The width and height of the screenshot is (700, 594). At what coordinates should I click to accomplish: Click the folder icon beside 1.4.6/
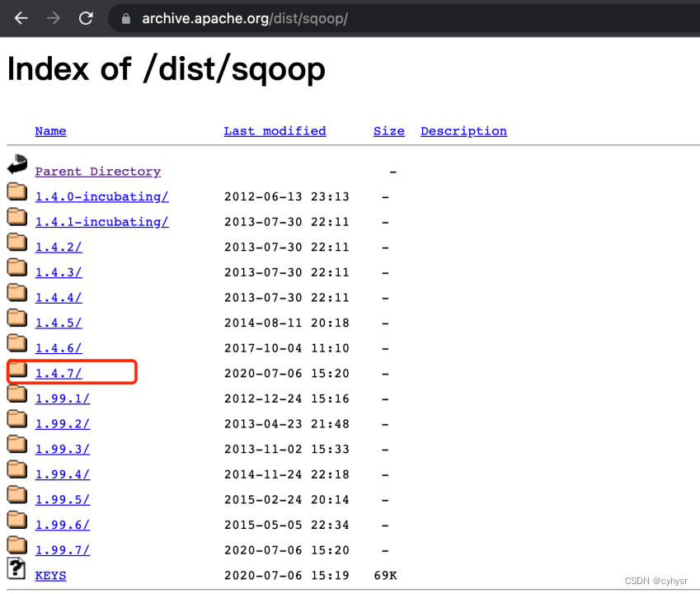click(17, 342)
